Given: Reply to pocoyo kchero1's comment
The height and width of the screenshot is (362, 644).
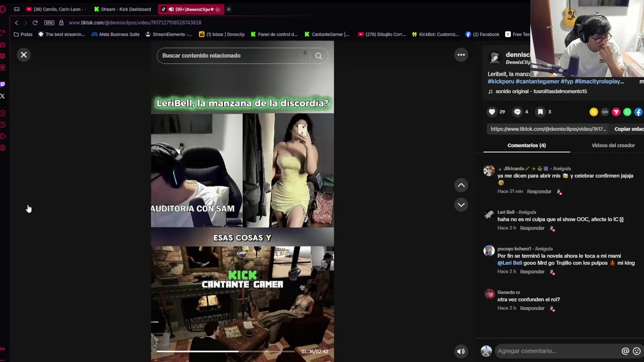Looking at the screenshot, I should point(532,272).
